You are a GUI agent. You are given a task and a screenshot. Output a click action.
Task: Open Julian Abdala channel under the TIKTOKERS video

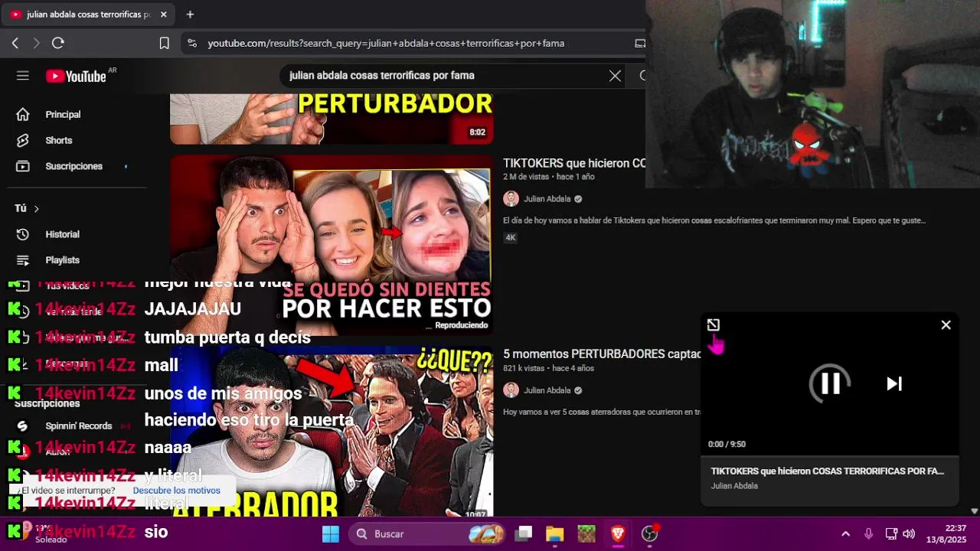pyautogui.click(x=547, y=199)
